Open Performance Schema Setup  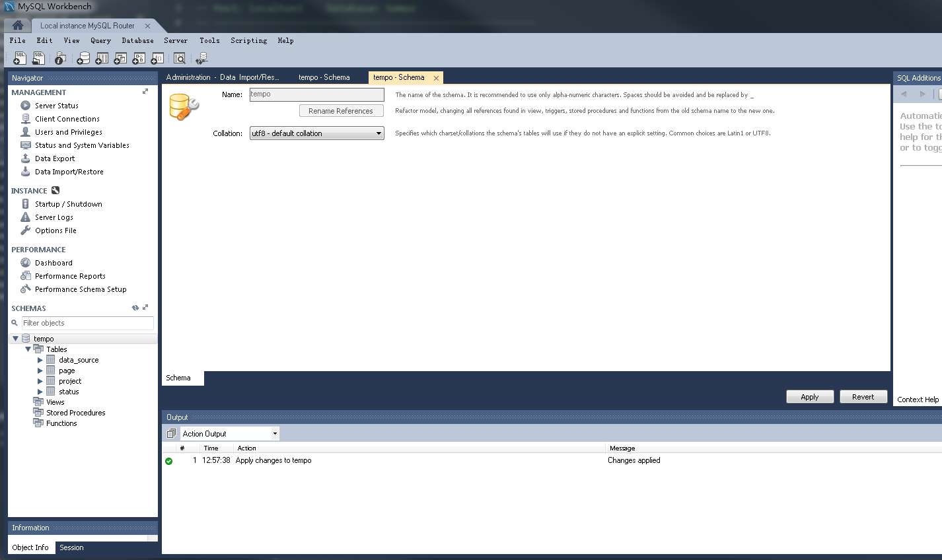81,289
